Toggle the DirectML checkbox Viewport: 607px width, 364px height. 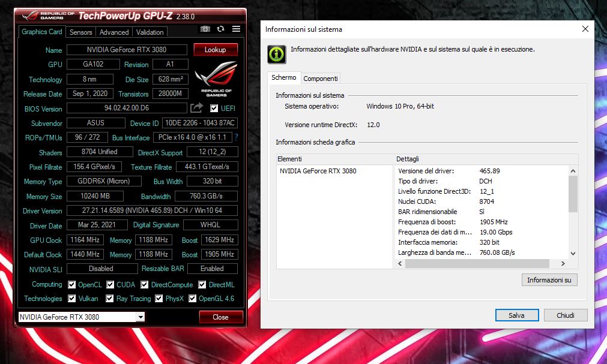(202, 285)
